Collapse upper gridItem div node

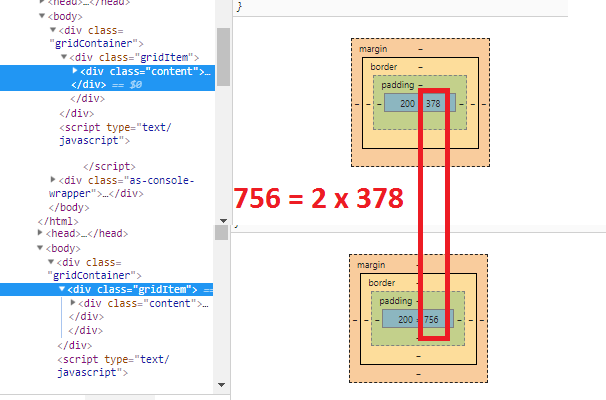tap(64, 57)
